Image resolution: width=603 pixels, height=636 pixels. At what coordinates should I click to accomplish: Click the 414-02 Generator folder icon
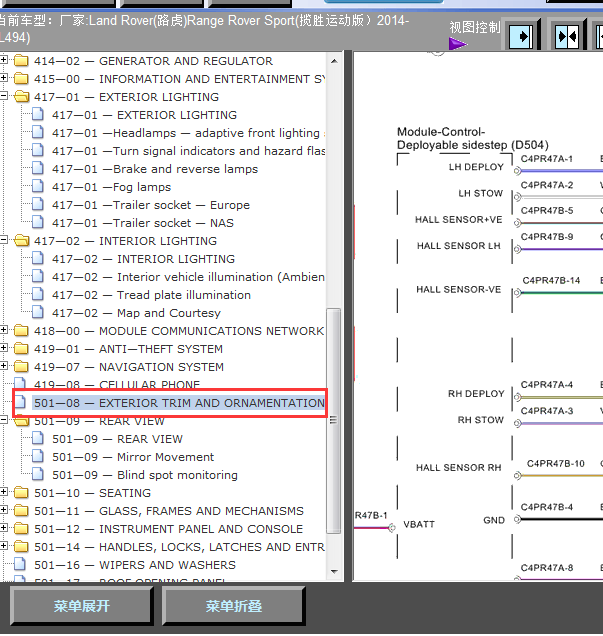tap(21, 61)
